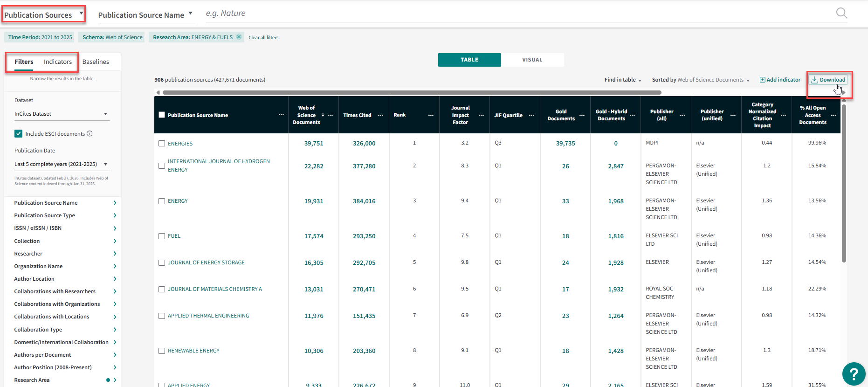Select Journal of Energy Storage checkbox
This screenshot has height=387, width=868.
tap(162, 263)
